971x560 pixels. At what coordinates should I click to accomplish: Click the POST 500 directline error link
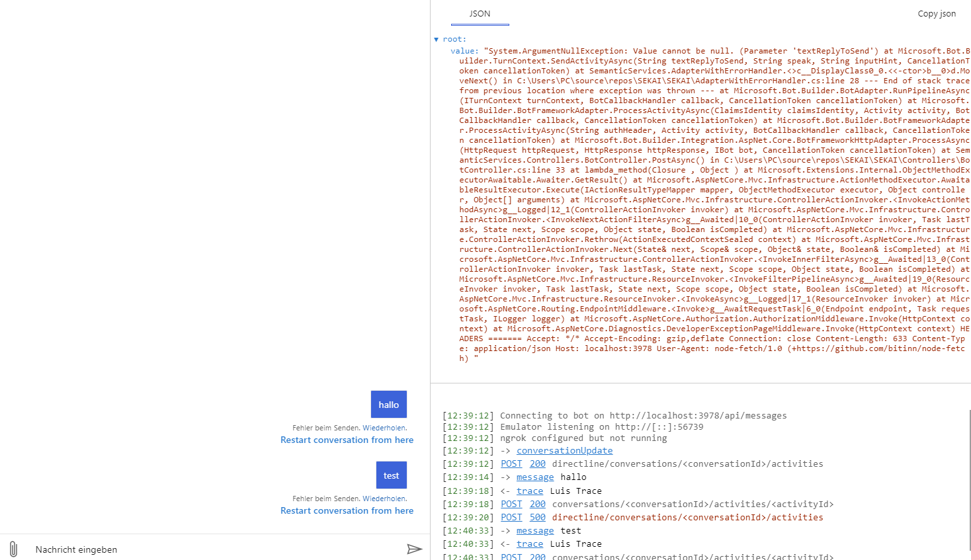[537, 517]
